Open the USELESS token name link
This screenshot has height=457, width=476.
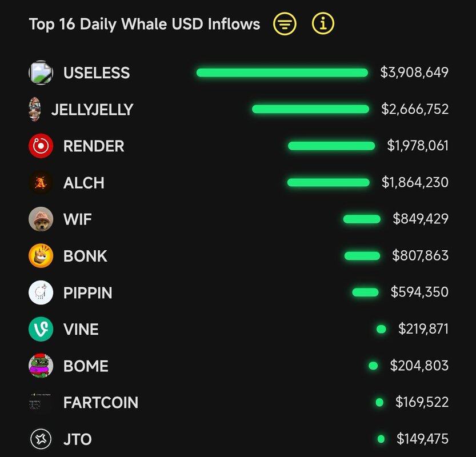click(x=97, y=73)
